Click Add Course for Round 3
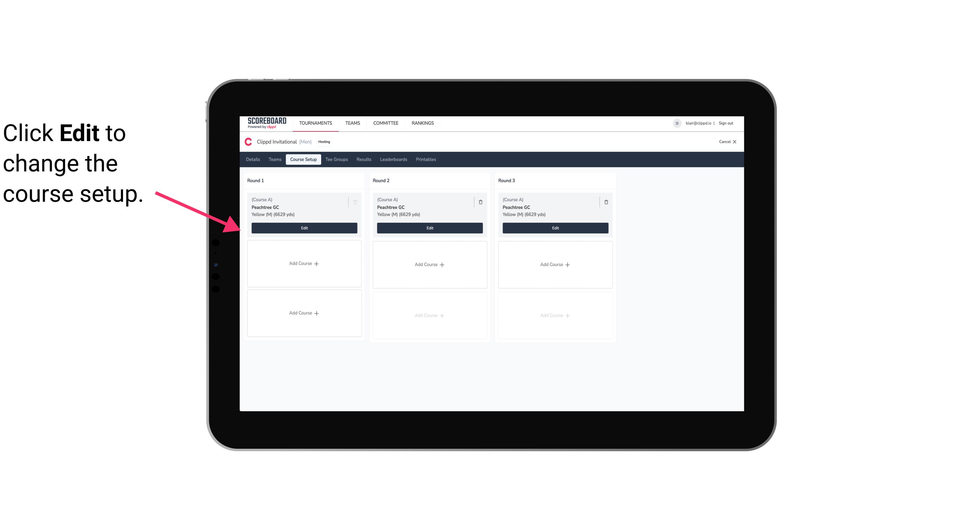980x527 pixels. pyautogui.click(x=555, y=264)
